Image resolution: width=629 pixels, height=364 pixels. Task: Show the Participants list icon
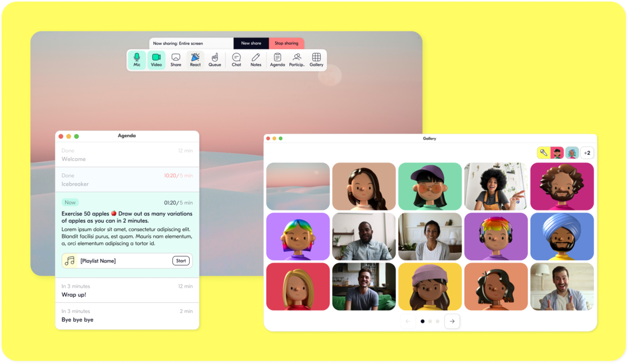pos(297,59)
